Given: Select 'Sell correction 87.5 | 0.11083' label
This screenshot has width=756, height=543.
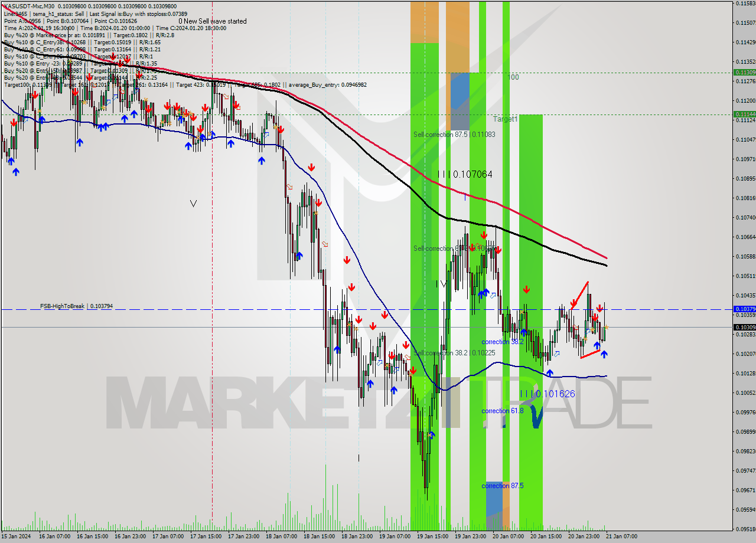Looking at the screenshot, I should [454, 135].
